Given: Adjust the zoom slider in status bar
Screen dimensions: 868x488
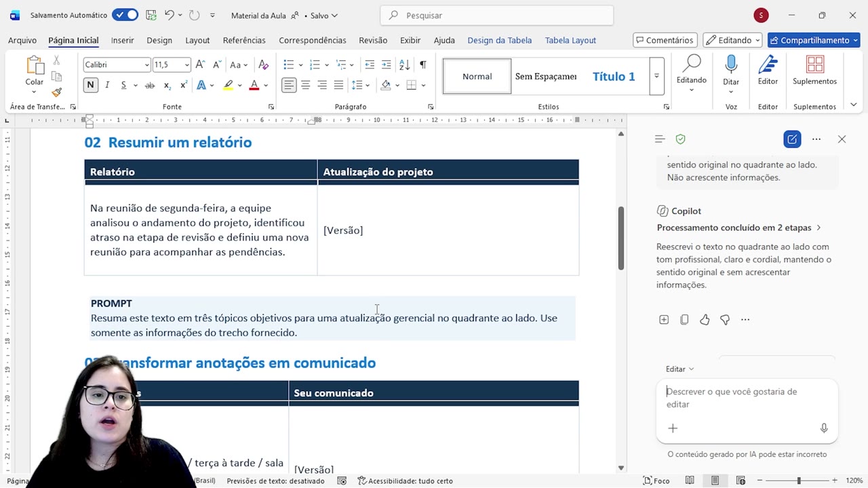Looking at the screenshot, I should 798,481.
